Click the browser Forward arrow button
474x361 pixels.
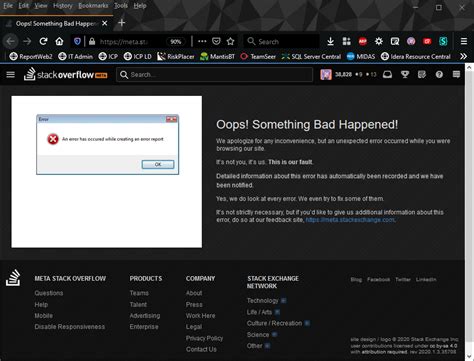point(27,41)
